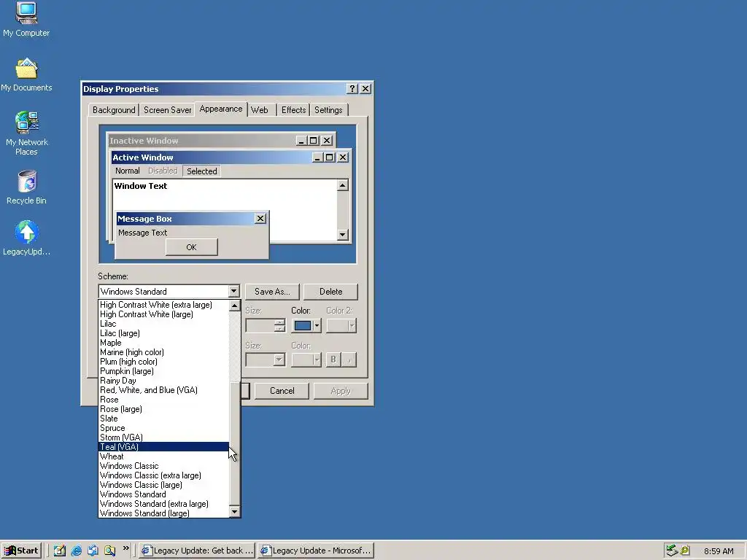The height and width of the screenshot is (560, 747).
Task: Click the Cancel button
Action: pos(282,391)
